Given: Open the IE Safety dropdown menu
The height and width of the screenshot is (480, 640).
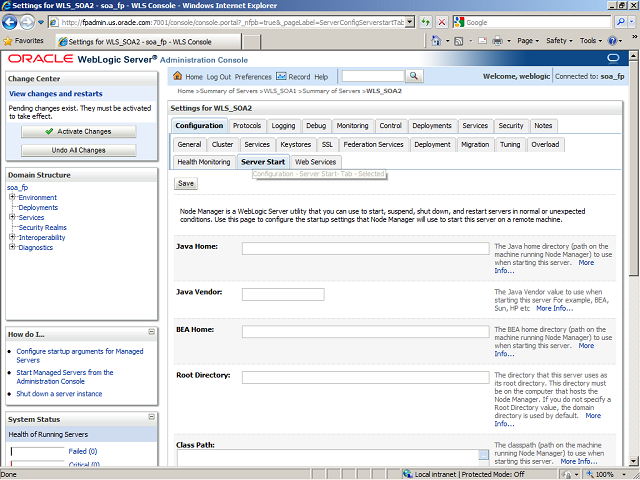Looking at the screenshot, I should tap(559, 41).
